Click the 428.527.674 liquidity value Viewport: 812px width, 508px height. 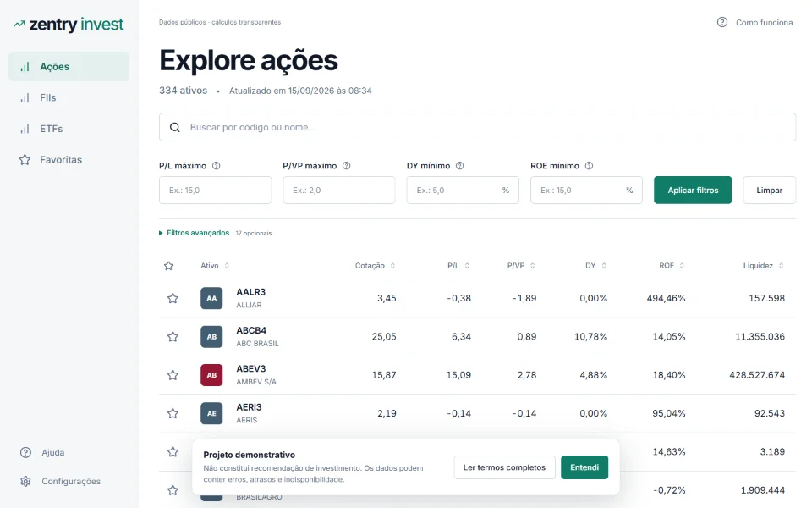[757, 375]
